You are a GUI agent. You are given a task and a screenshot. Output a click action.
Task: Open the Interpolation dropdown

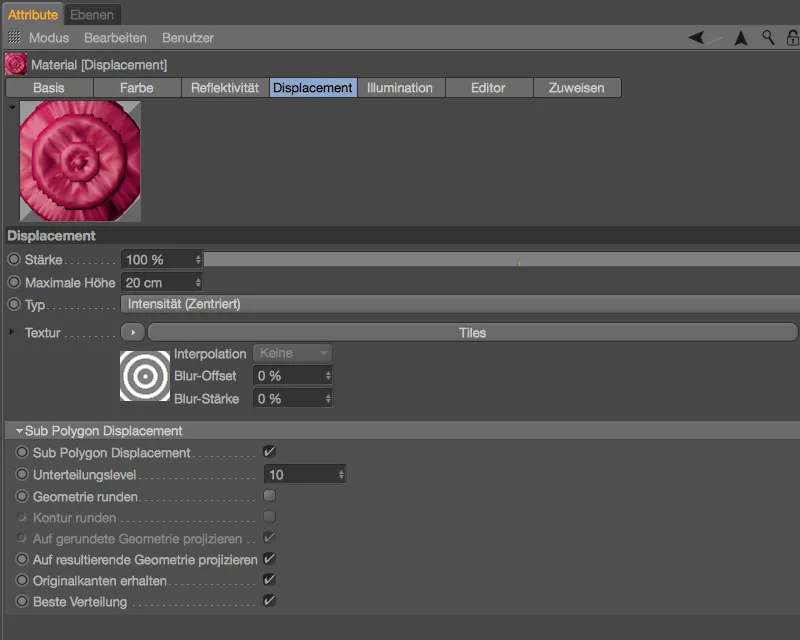[x=292, y=353]
